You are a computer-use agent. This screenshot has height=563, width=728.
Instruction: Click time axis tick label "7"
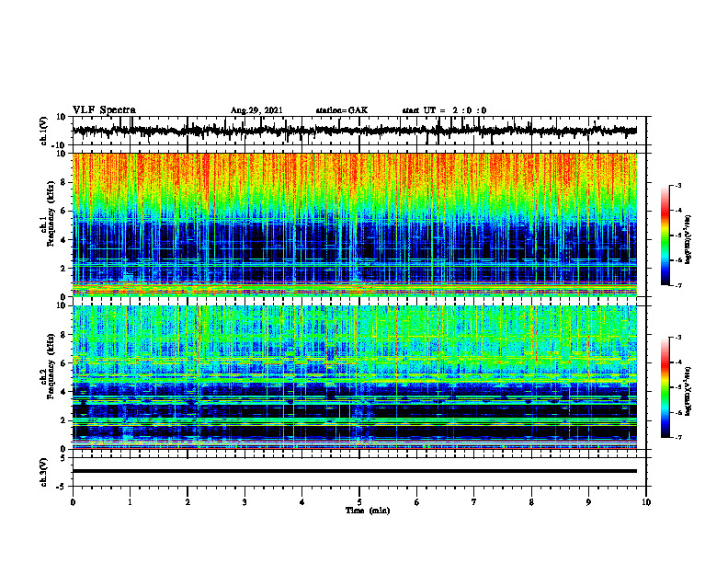click(x=474, y=502)
